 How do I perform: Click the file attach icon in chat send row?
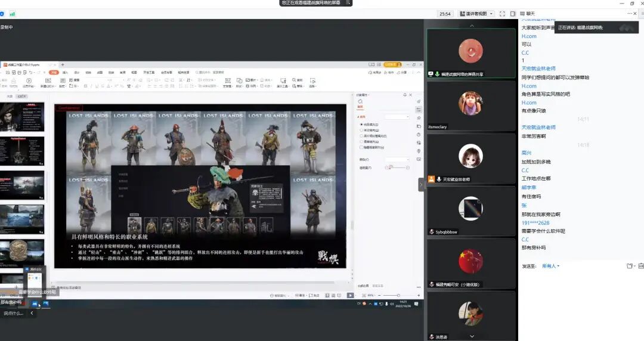pyautogui.click(x=630, y=266)
